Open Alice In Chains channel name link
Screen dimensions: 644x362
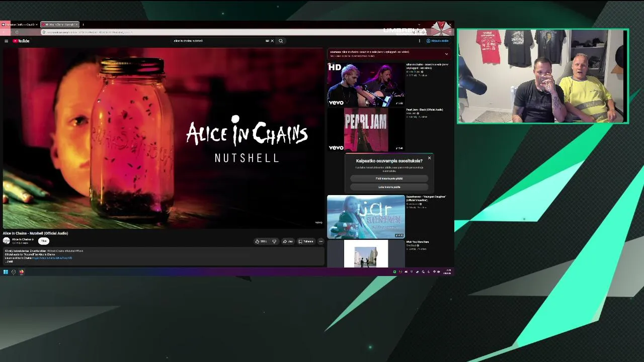point(22,239)
